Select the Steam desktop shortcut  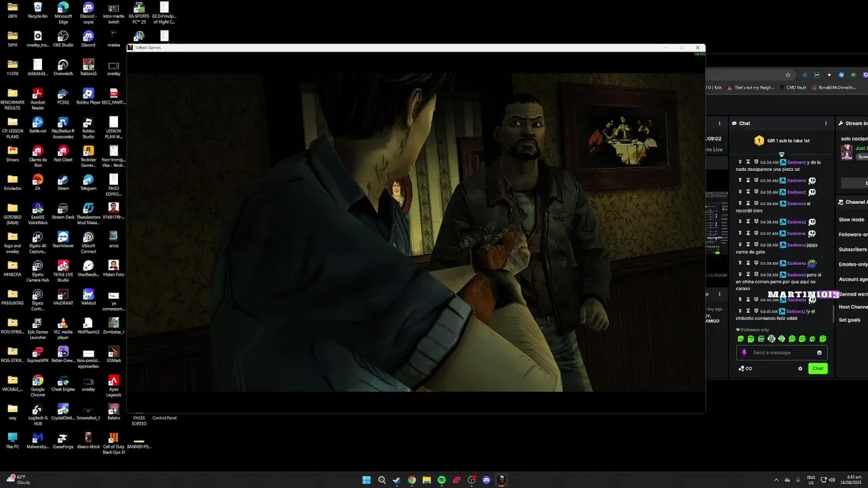pos(63,181)
